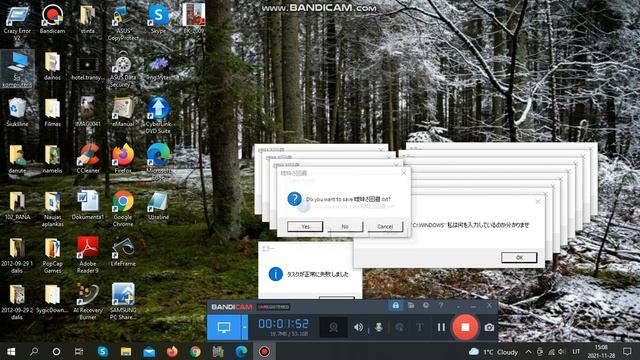Switch to Bandicam on the taskbar
640x360 pixels.
tap(264, 351)
